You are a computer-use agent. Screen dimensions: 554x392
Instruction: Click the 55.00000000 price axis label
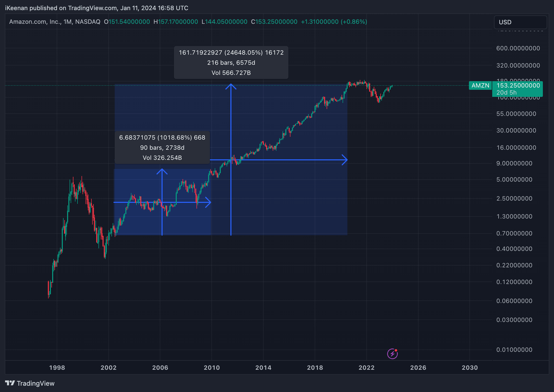[x=516, y=114]
